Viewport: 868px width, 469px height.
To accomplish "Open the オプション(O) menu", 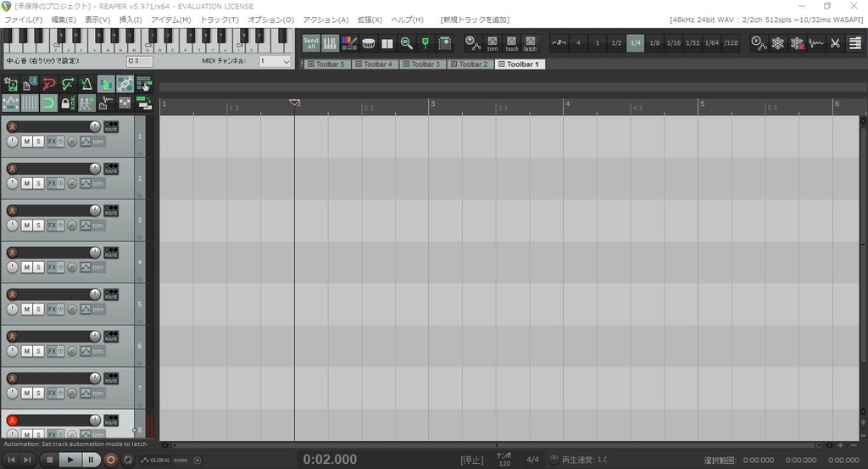I will (270, 20).
